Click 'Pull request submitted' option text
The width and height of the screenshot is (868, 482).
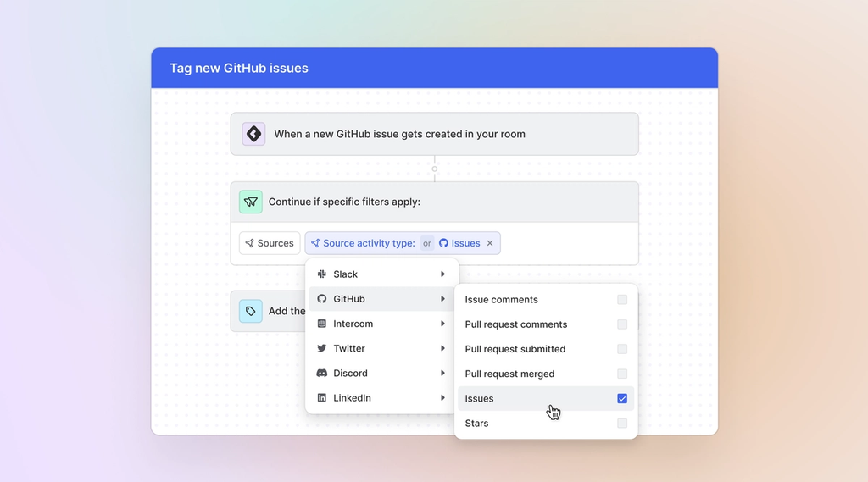tap(515, 349)
